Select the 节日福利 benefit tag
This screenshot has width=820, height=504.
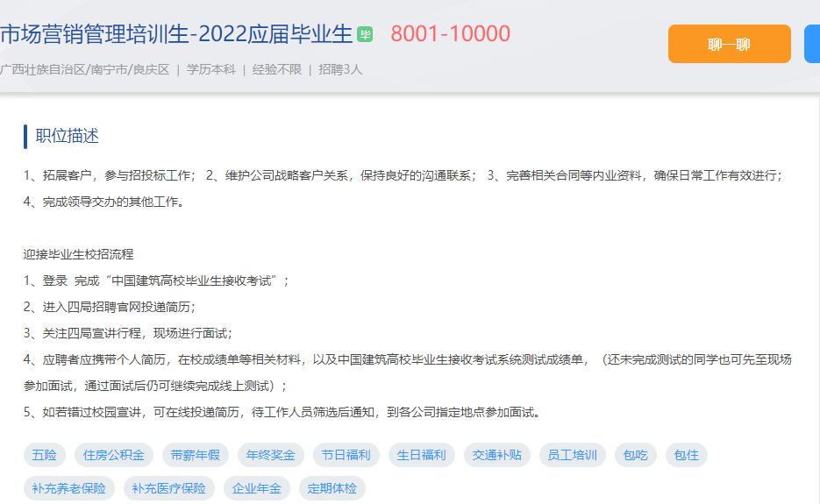[346, 456]
